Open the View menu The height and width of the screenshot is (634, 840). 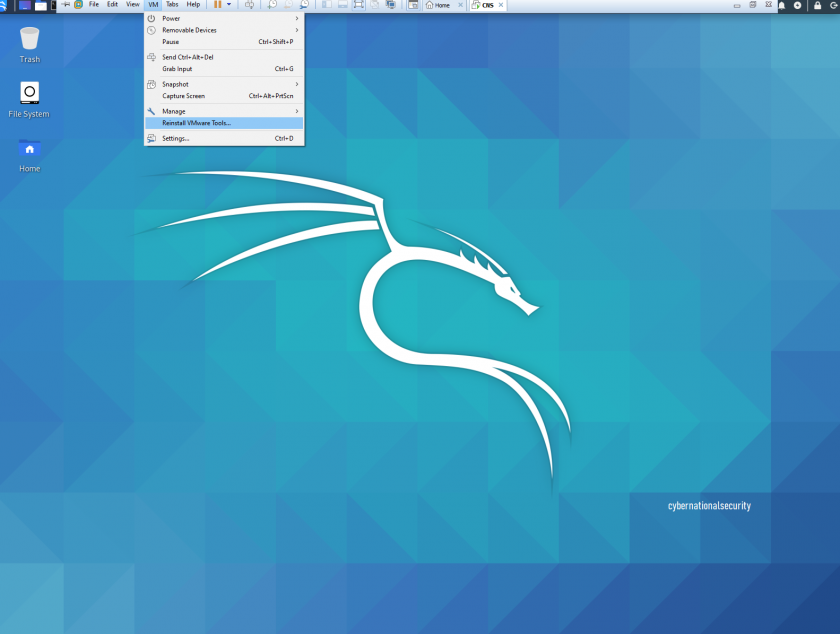[132, 4]
